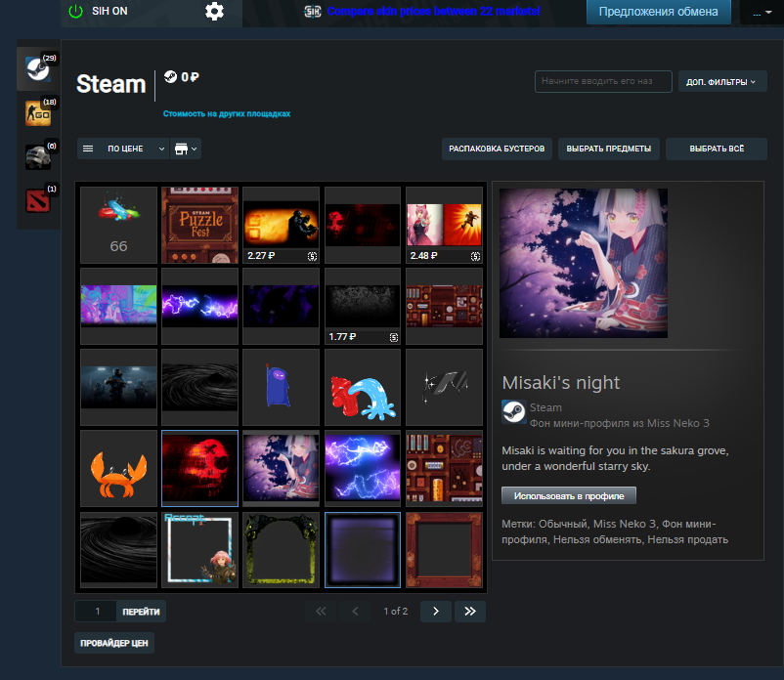This screenshot has height=680, width=784.
Task: Click РАСПАКОВКА БУСТЕРОВ button
Action: (x=497, y=149)
